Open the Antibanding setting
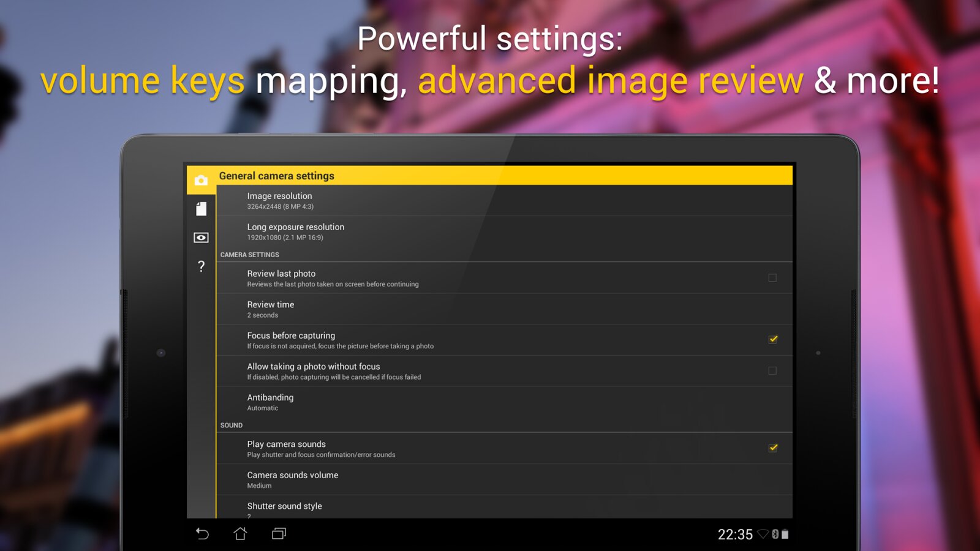The image size is (980, 551). point(504,402)
